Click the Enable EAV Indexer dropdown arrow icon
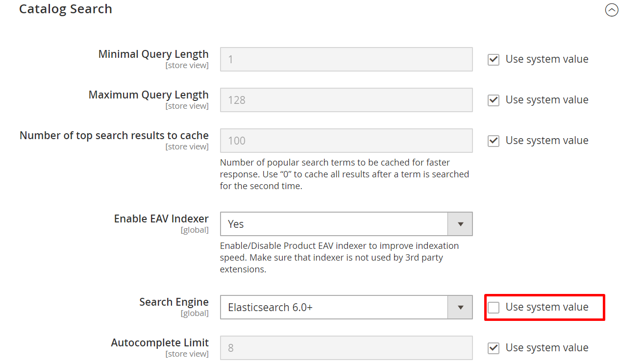This screenshot has height=364, width=643. [x=460, y=224]
